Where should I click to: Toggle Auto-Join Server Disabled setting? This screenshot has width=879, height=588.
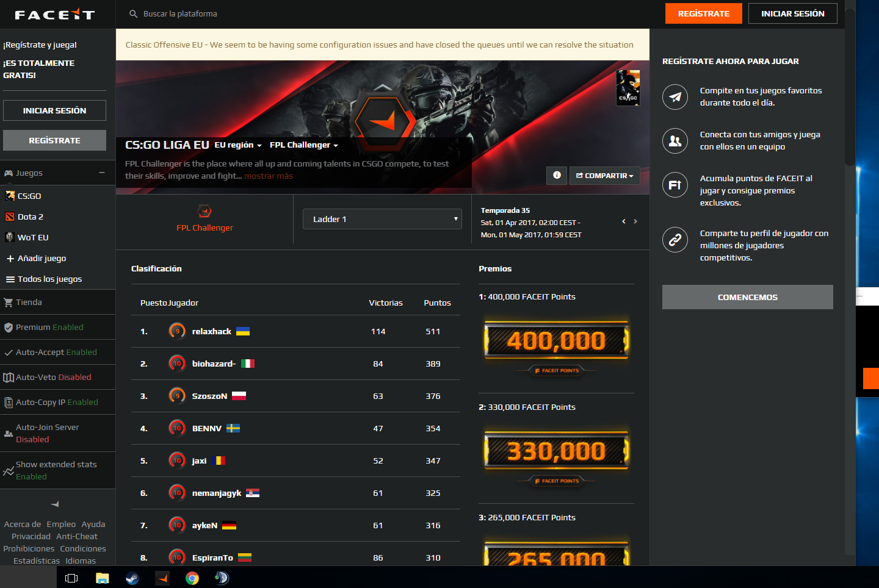tap(57, 433)
